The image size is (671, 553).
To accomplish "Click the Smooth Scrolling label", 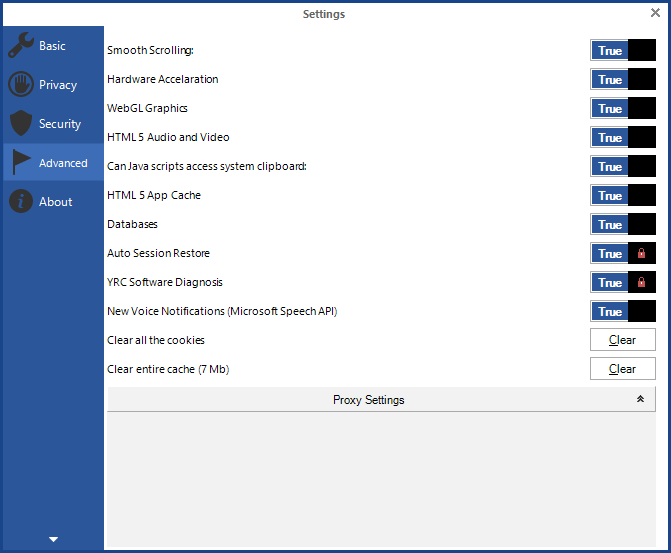I will tap(150, 50).
